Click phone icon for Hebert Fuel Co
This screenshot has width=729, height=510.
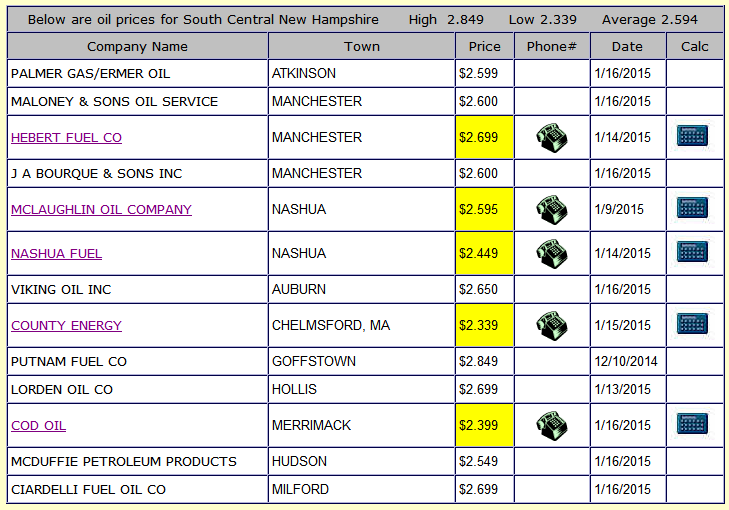point(552,138)
